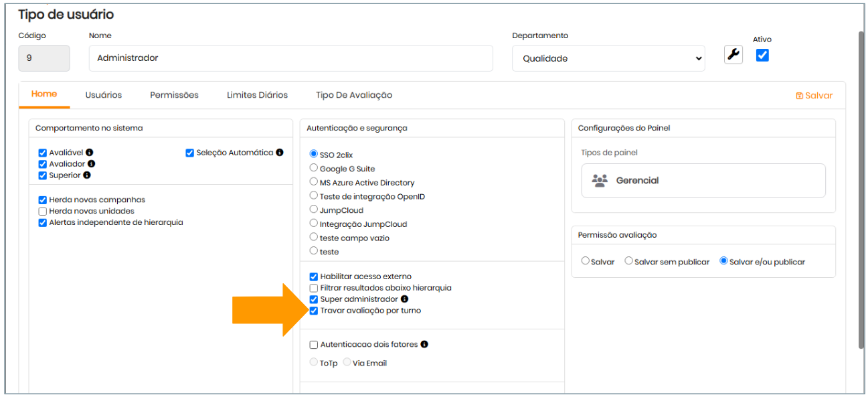The height and width of the screenshot is (397, 868).
Task: Click info icon beside Autenticacao dois fatores
Action: click(424, 345)
